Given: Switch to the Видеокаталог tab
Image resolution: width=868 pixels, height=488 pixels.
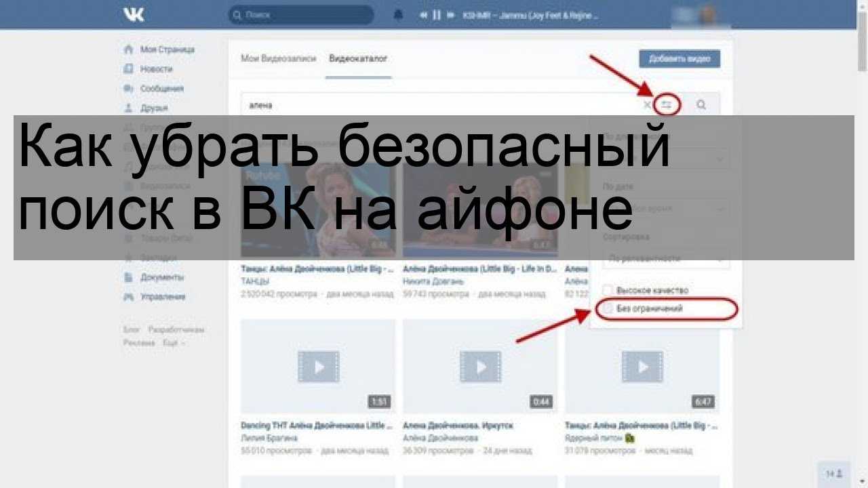Looking at the screenshot, I should (358, 59).
